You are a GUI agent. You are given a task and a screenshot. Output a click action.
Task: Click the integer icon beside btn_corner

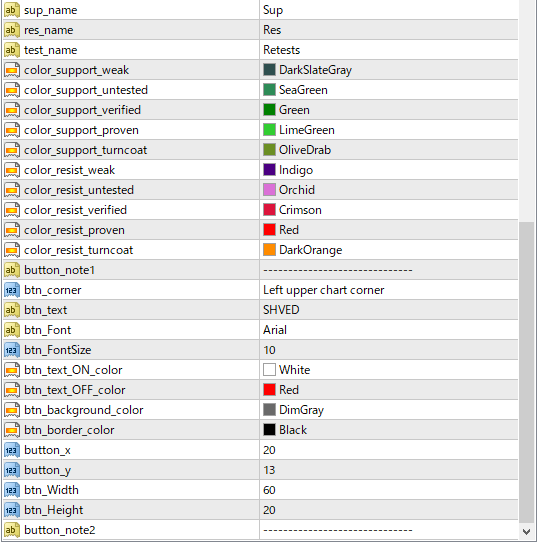(11, 290)
